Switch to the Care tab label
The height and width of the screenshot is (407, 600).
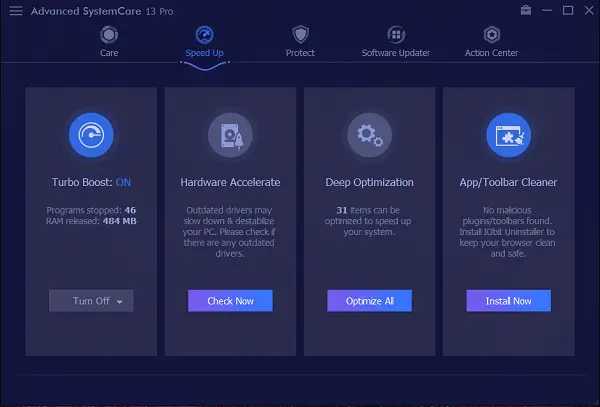pos(109,53)
